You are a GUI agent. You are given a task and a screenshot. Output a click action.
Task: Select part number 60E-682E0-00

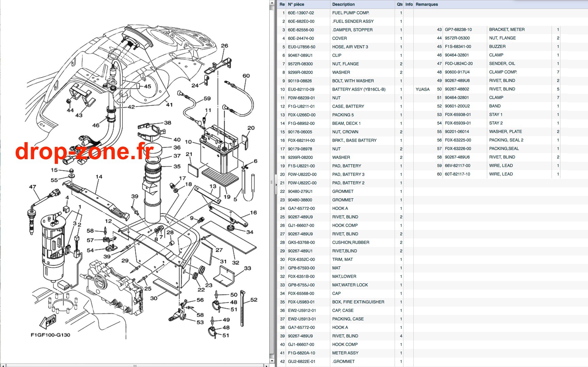[x=301, y=21]
